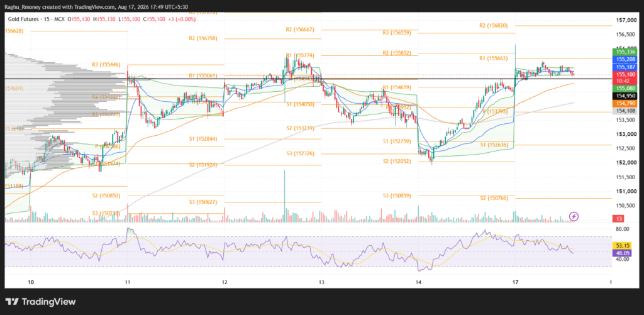Click date 14 on the time axis
Viewport: 644px width, 315px height.
tap(418, 282)
